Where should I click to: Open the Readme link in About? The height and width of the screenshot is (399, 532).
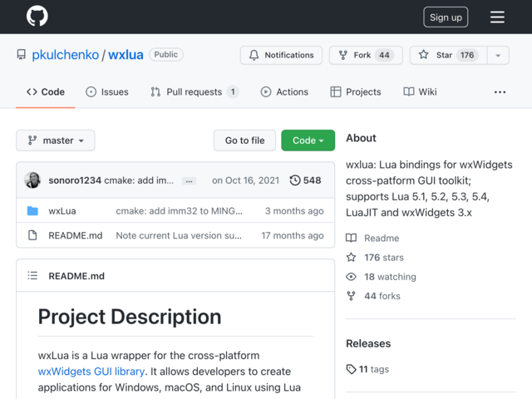pyautogui.click(x=382, y=239)
